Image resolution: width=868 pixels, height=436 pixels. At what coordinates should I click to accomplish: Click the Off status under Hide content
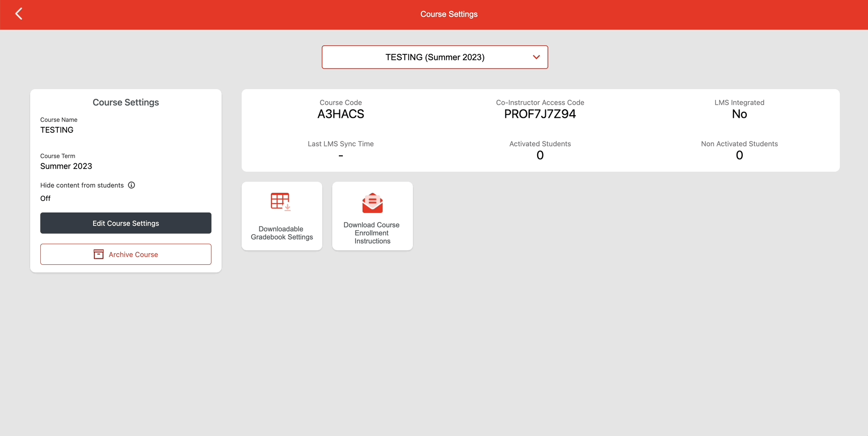tap(45, 198)
